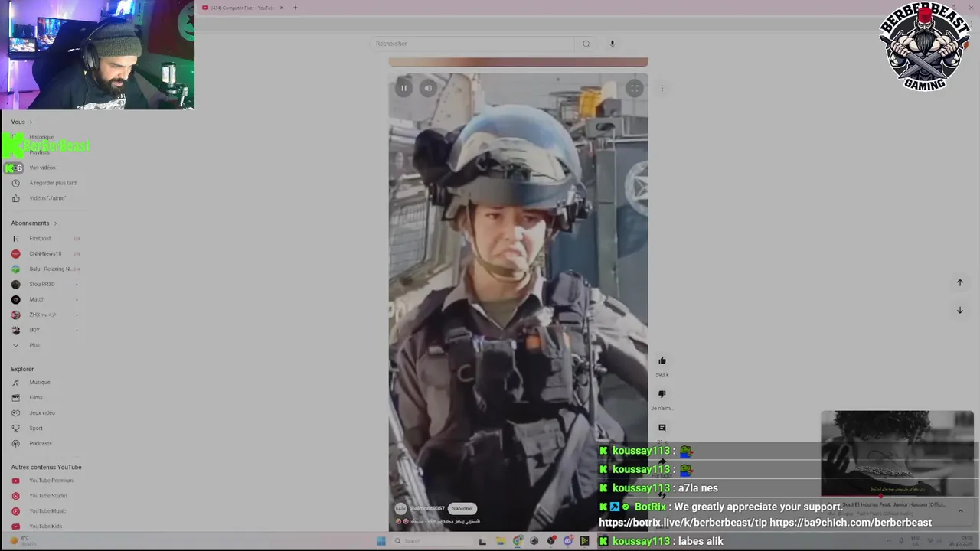Screen dimensions: 980x551
Task: Select the Computer Fixer YouTube tab
Action: (243, 8)
